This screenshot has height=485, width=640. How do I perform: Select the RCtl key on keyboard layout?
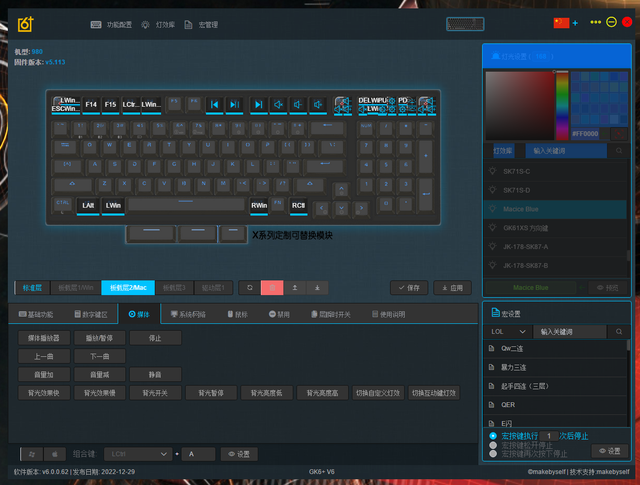(x=298, y=205)
